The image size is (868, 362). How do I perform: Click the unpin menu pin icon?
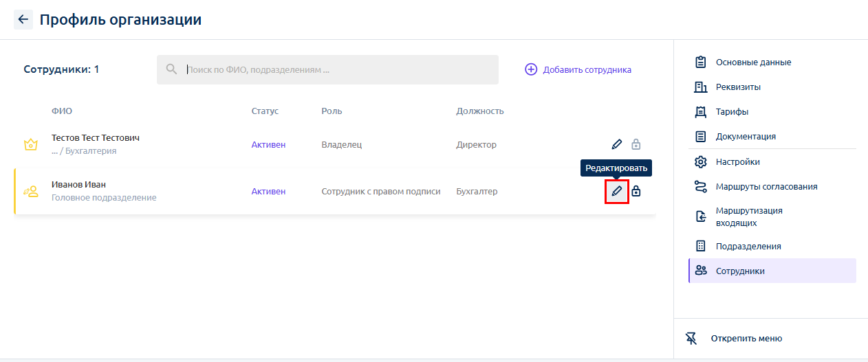691,339
